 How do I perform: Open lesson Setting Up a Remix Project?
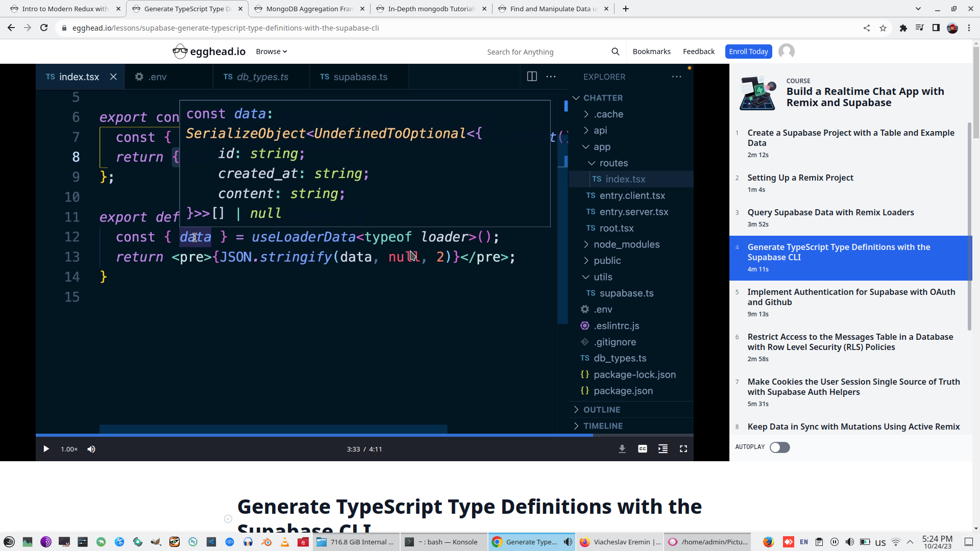click(800, 178)
